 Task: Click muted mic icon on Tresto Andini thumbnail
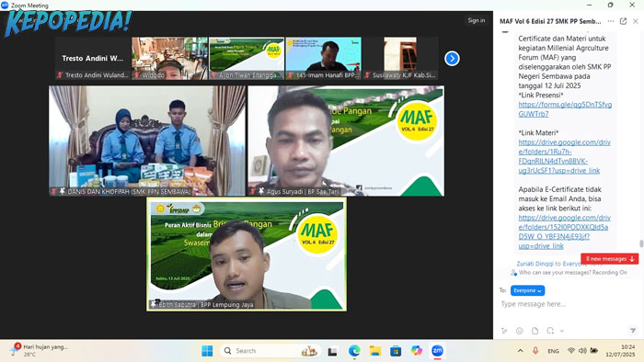pyautogui.click(x=60, y=75)
